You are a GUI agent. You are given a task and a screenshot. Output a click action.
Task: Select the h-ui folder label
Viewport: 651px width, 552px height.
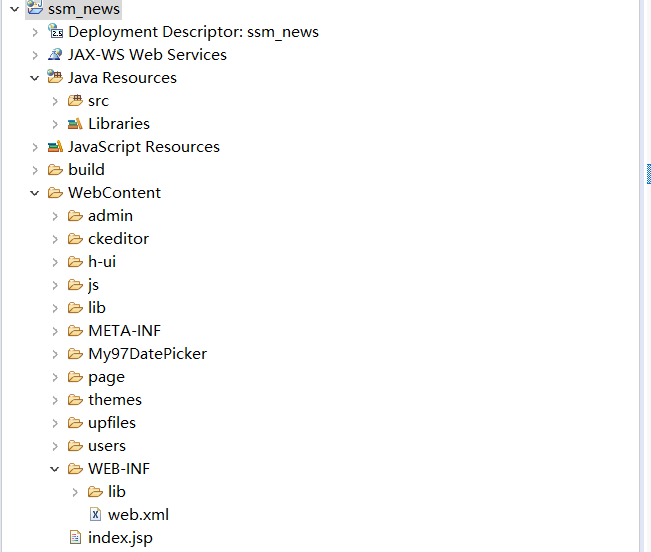pos(102,262)
